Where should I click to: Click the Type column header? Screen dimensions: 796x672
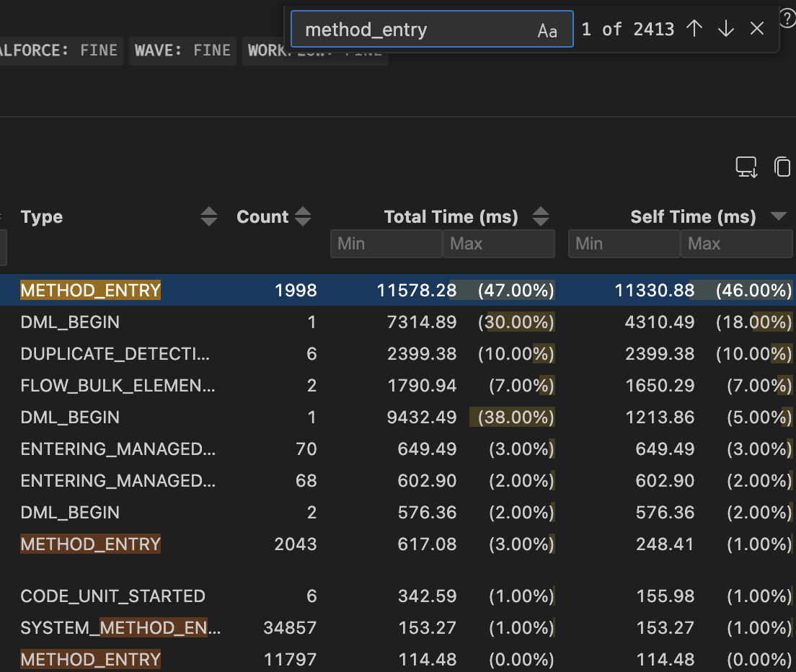coord(42,217)
